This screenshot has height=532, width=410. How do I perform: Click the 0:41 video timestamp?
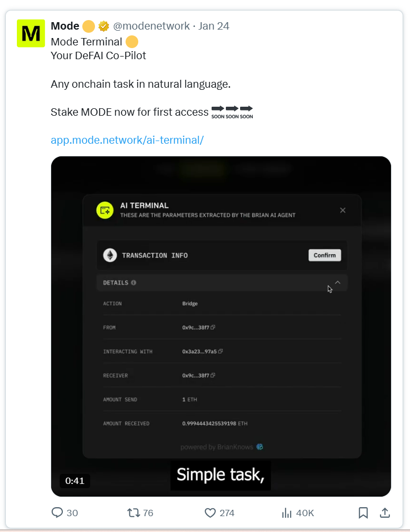(x=75, y=481)
